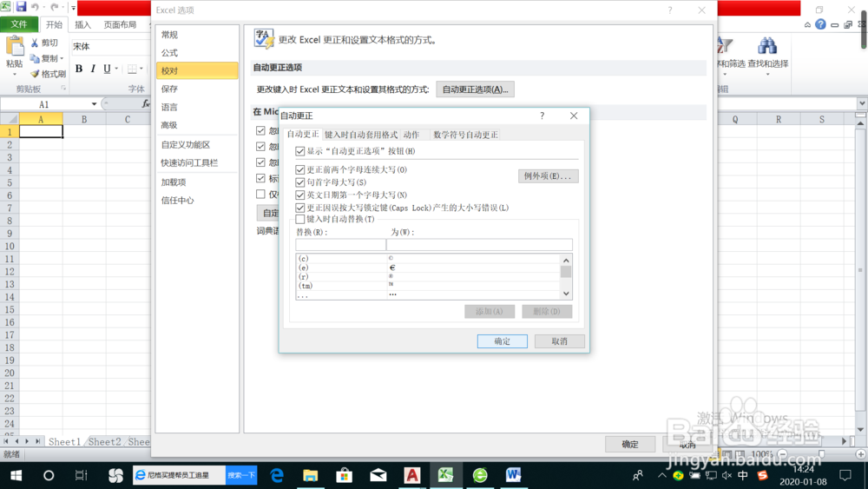The image size is (868, 489).
Task: Toggle the unchecked checkbox in Excel Options proofing list
Action: click(260, 194)
